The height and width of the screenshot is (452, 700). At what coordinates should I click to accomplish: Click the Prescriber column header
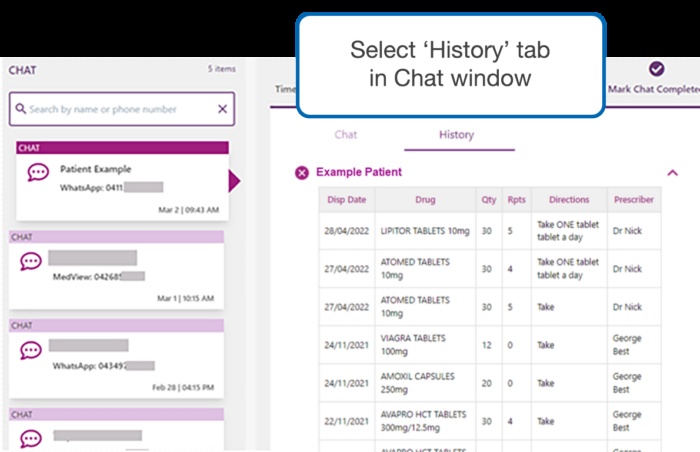point(633,200)
